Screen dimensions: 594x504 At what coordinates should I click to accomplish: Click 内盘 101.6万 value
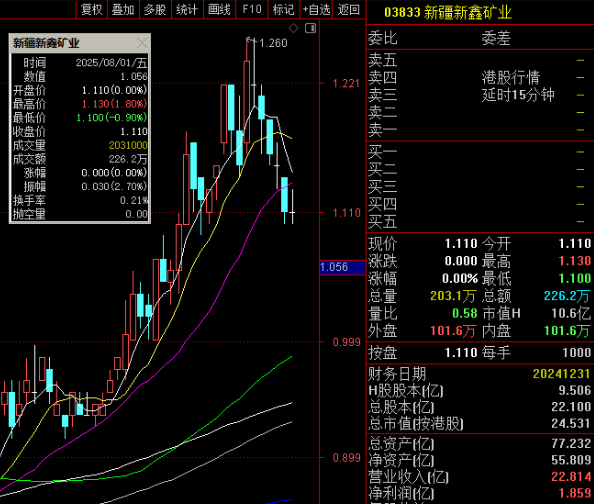[567, 331]
